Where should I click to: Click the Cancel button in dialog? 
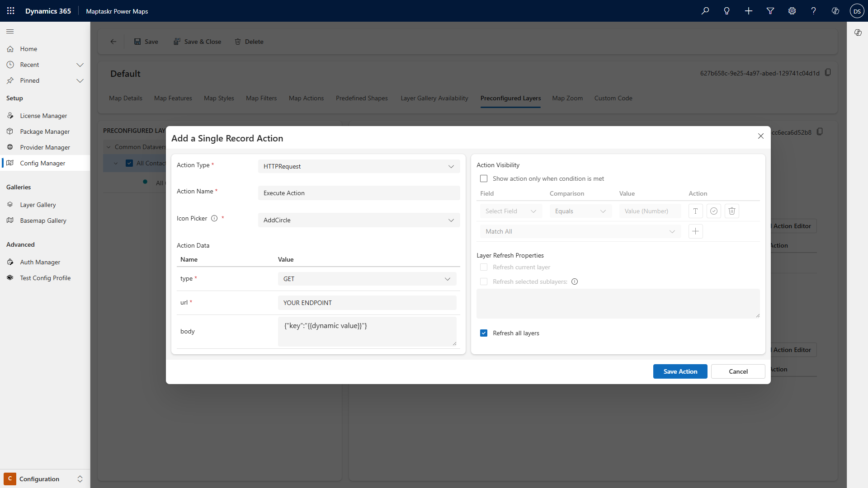click(738, 371)
